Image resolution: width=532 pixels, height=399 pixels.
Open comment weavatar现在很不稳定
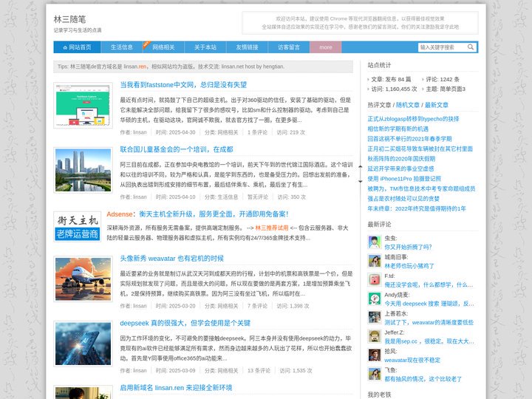point(412,360)
